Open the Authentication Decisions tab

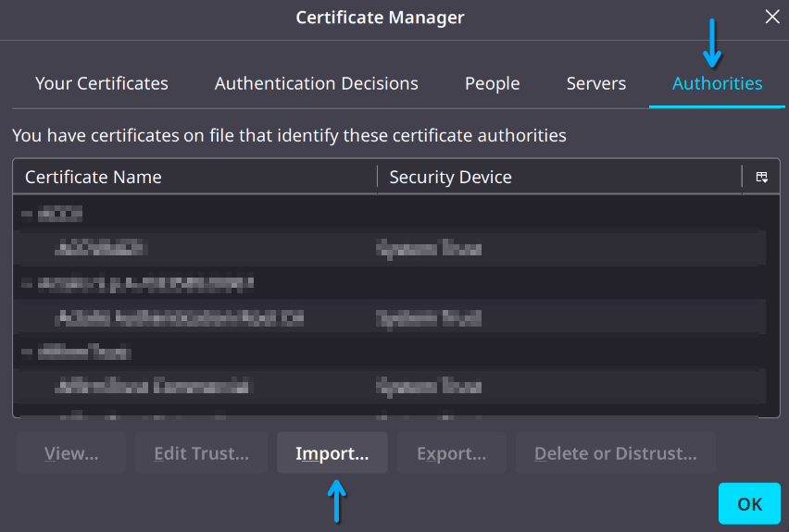pos(317,83)
